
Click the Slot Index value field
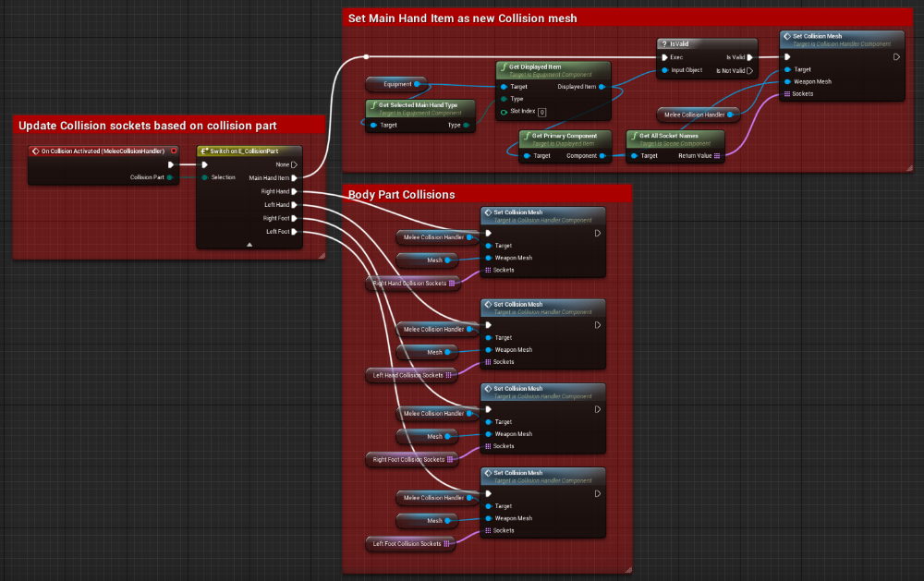point(541,112)
